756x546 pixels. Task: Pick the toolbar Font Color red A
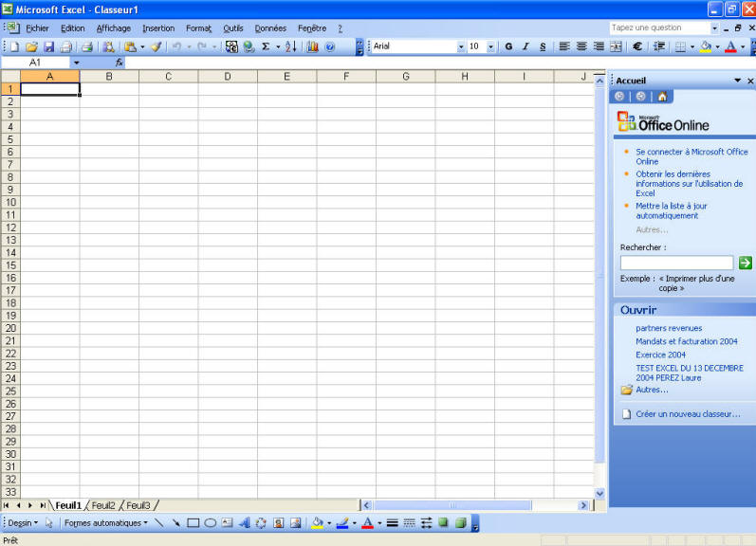click(x=731, y=46)
